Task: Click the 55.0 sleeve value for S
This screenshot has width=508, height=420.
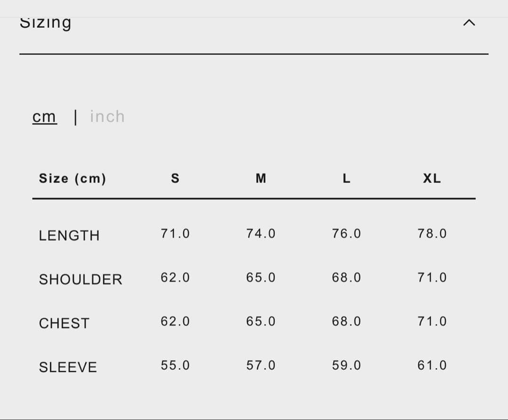Action: coord(175,365)
